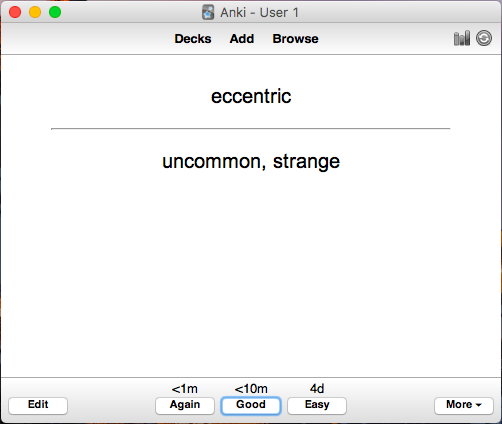Click the arrow on the More button
This screenshot has width=502, height=424.
point(479,405)
